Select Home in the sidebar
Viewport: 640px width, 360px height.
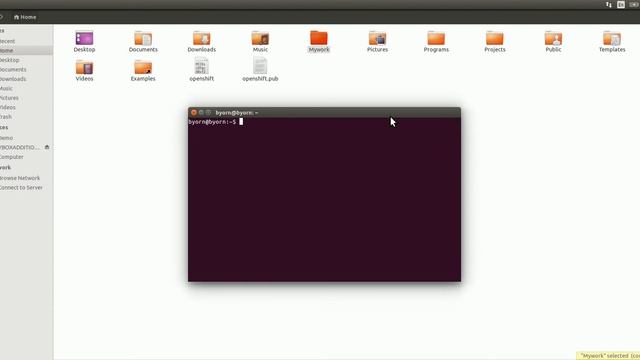pyautogui.click(x=26, y=50)
